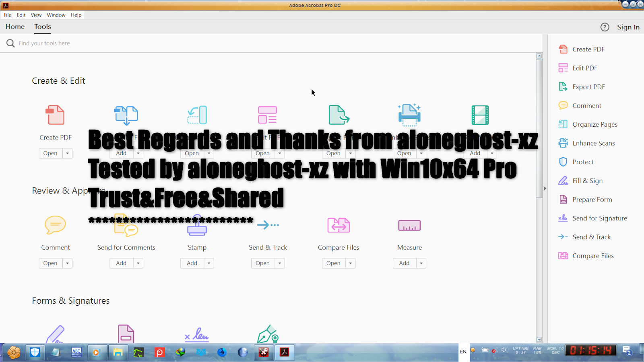Click the yellow Comment bubble icon in Review section
Screen dimensions: 644x362
point(55,225)
